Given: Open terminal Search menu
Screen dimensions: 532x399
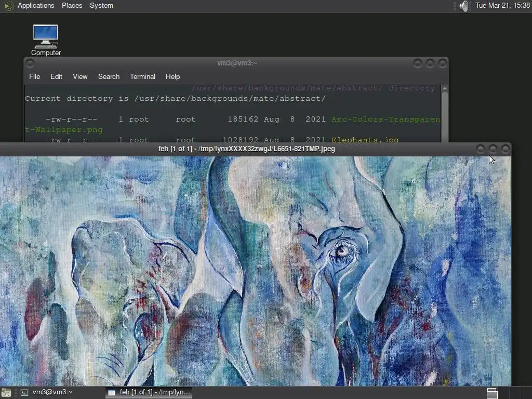Looking at the screenshot, I should click(109, 77).
